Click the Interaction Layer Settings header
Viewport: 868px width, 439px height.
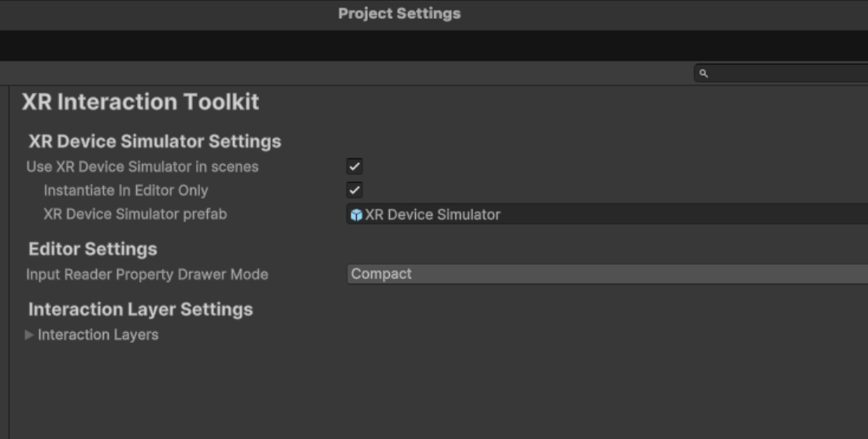(x=141, y=310)
